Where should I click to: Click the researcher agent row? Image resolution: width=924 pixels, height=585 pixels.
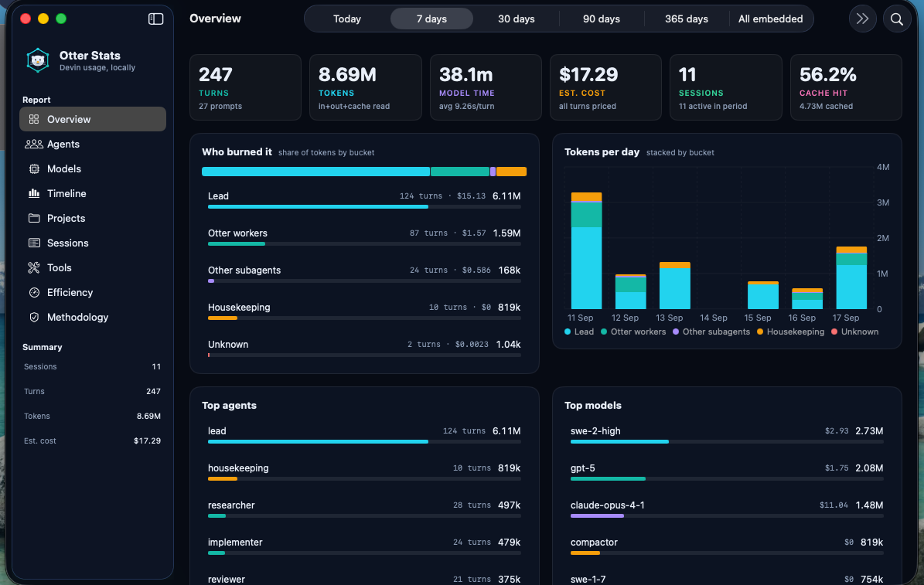point(364,508)
